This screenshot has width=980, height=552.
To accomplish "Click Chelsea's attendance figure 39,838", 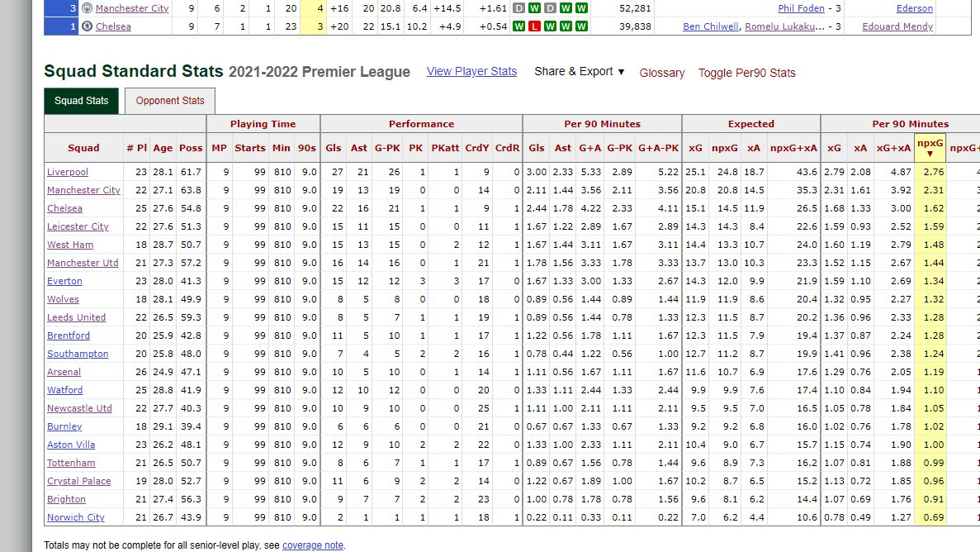I will pyautogui.click(x=634, y=26).
